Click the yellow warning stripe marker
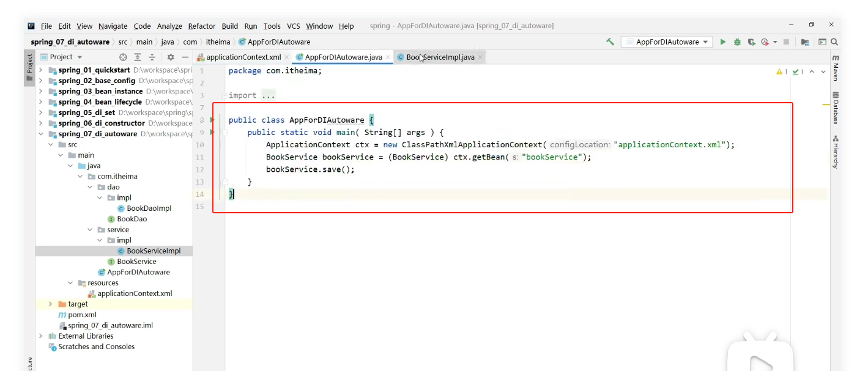Viewport: 868px width, 371px height. [826, 105]
